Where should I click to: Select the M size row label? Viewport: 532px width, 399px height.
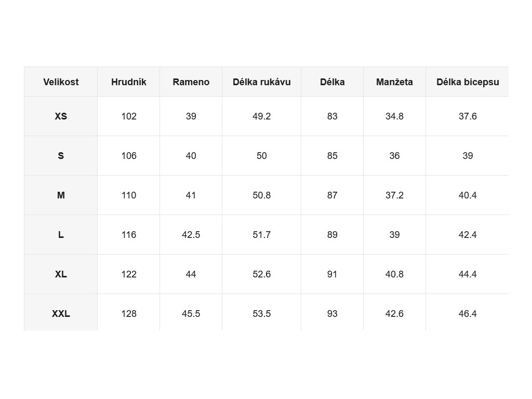[x=61, y=195]
